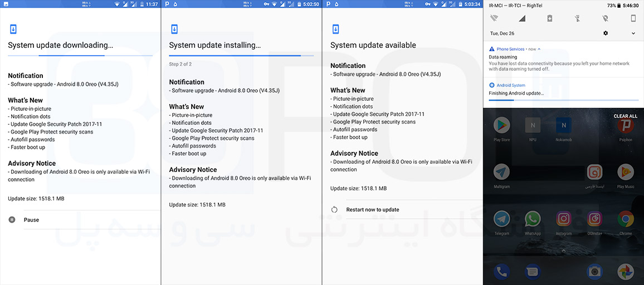Tap 'Update size: 1518.1 MB' on downloading screen
This screenshot has height=285, width=644.
(36, 198)
